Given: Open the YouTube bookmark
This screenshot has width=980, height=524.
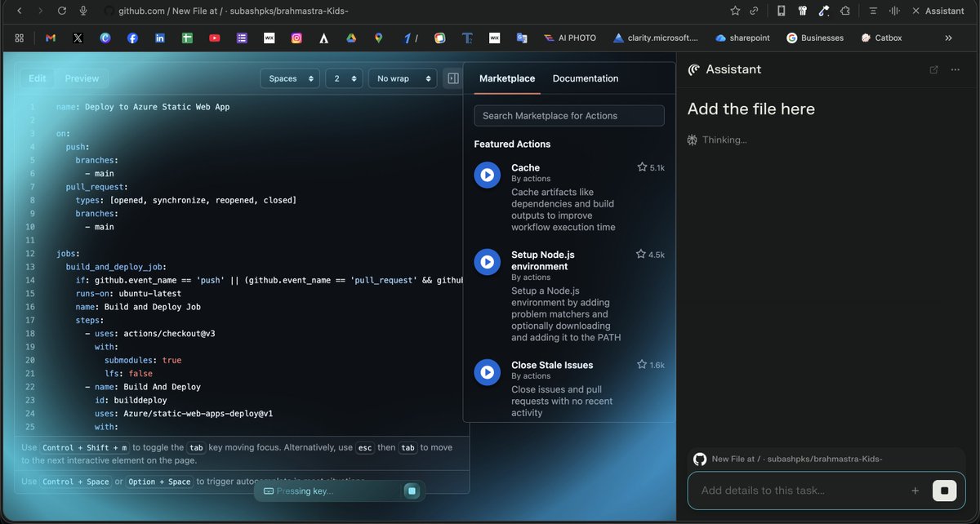Looking at the screenshot, I should pyautogui.click(x=214, y=38).
